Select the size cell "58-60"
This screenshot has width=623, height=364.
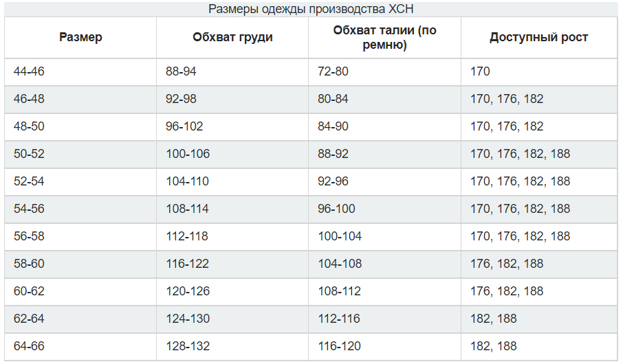[x=29, y=264]
